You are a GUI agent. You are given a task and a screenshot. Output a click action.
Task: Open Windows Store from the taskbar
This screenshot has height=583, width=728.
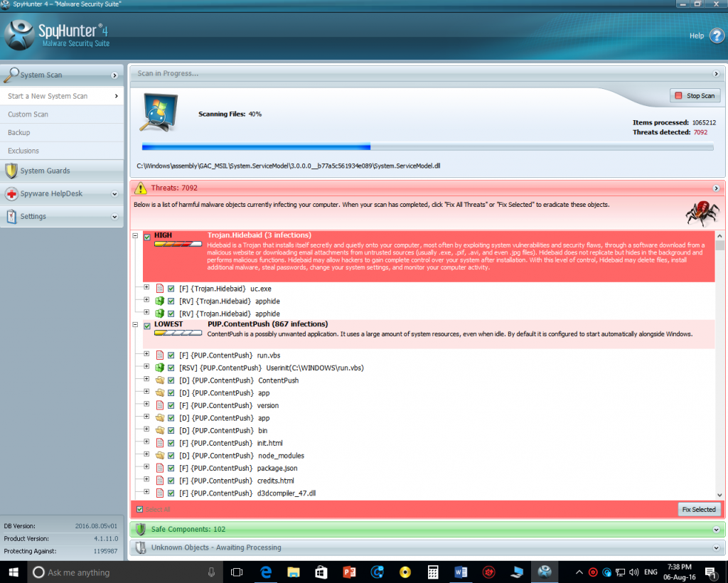(x=321, y=572)
